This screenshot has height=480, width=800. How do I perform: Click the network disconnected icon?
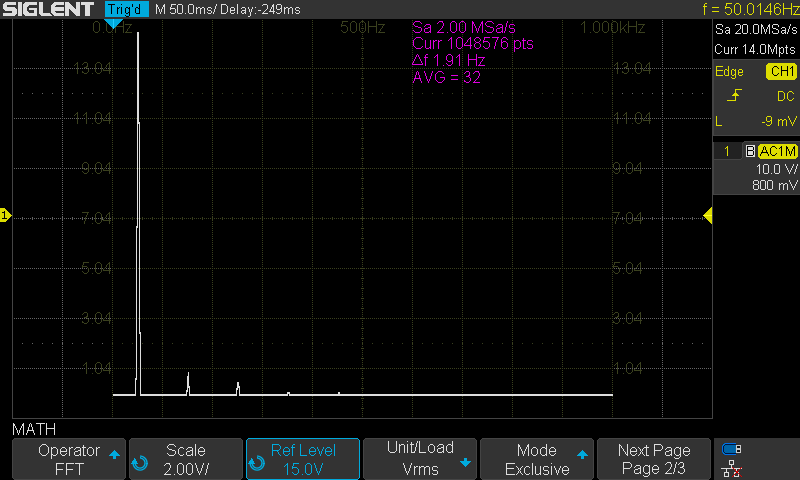[732, 468]
